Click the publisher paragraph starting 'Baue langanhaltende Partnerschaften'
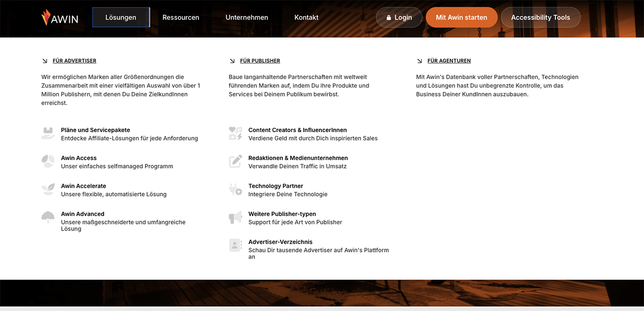This screenshot has width=644, height=311. 299,85
